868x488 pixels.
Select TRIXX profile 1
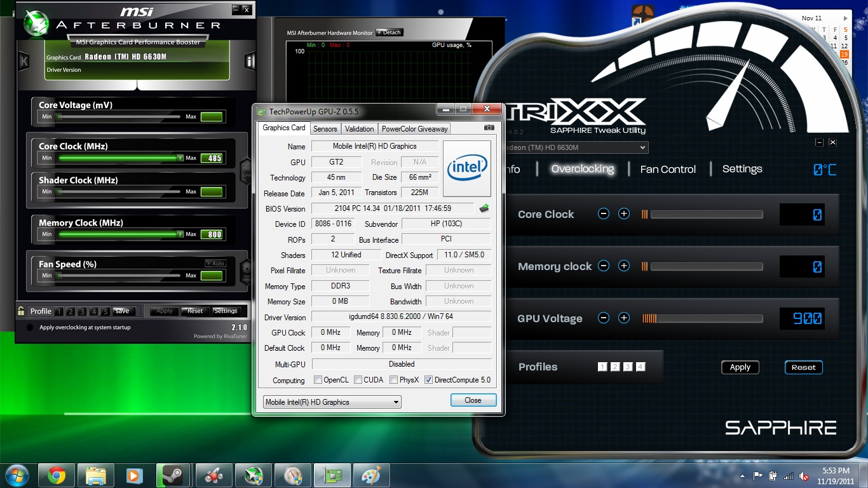pos(602,367)
